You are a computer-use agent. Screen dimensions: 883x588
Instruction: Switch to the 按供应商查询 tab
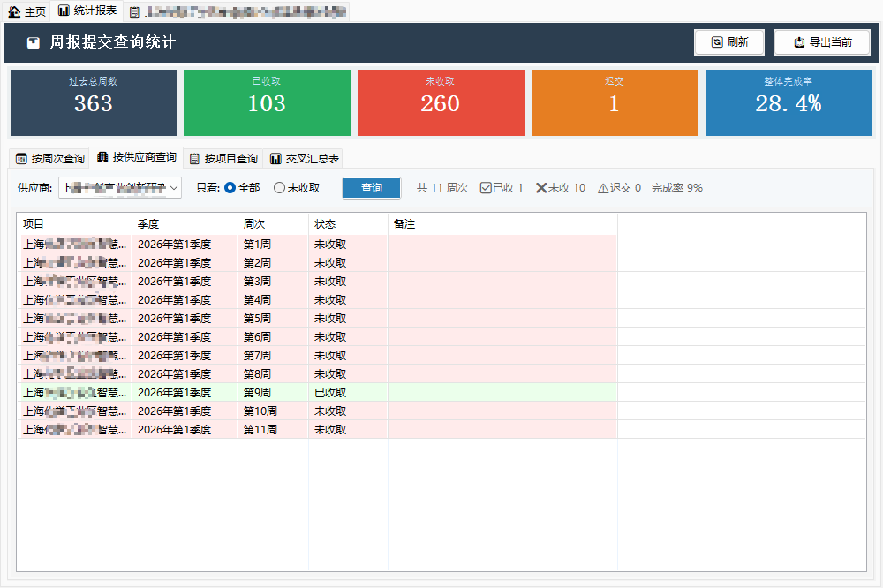(136, 158)
